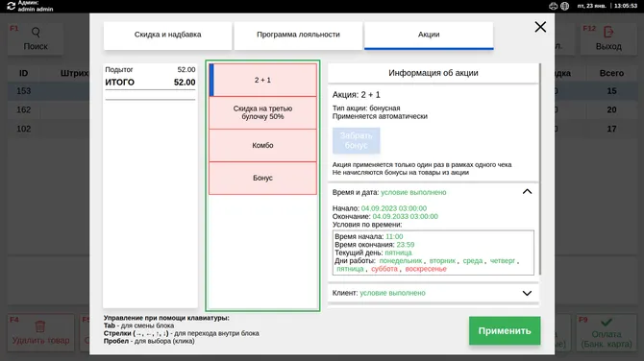
Task: Click row ID 102 in background table
Action: coord(23,129)
